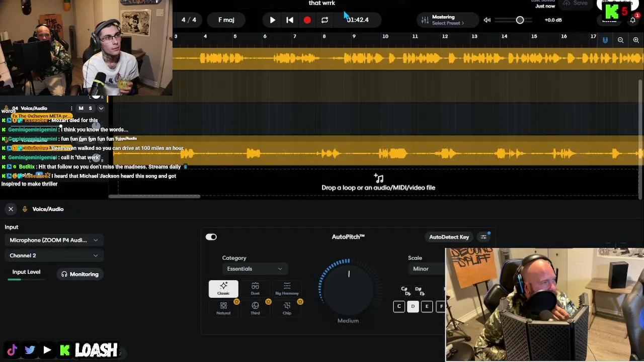Open the Minor scale dropdown

(x=427, y=269)
